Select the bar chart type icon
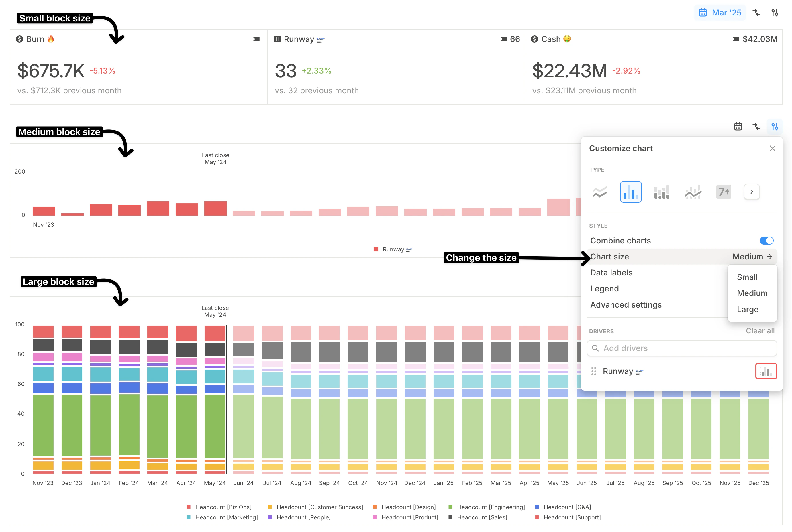Viewport: 792px width, 532px height. point(630,192)
